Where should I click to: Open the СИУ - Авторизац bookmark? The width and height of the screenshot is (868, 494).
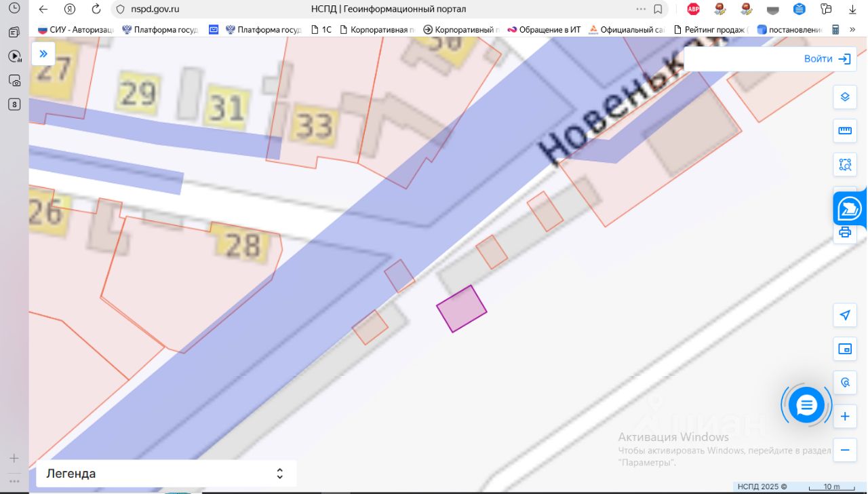(76, 30)
